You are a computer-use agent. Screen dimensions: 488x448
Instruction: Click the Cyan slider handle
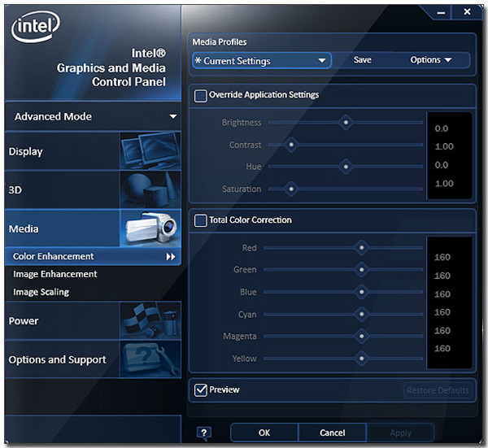point(362,314)
